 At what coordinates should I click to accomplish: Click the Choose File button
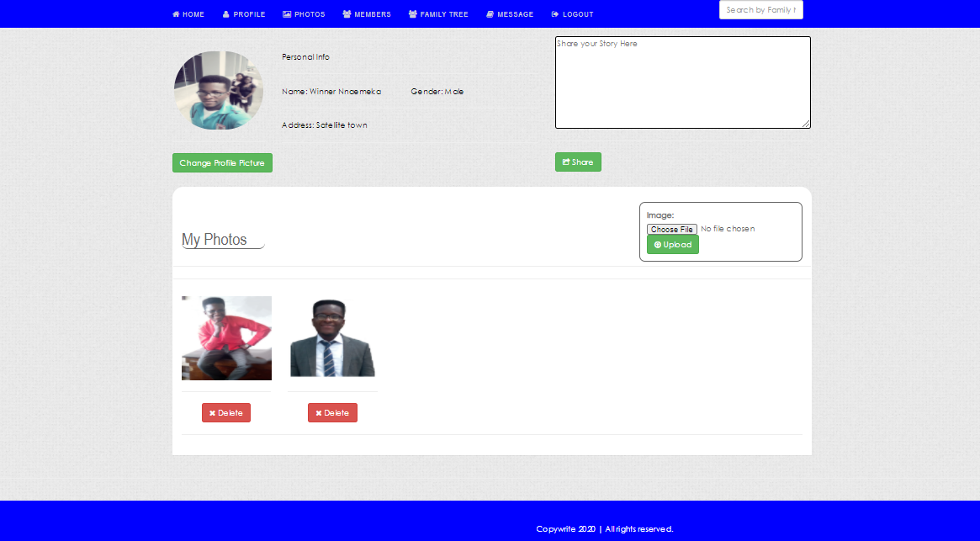(671, 229)
